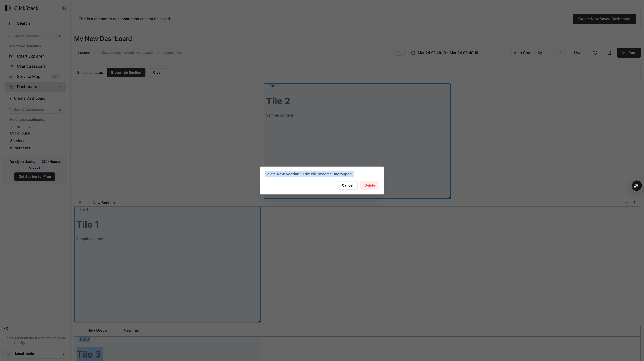The height and width of the screenshot is (361, 644).
Task: Switch to the New Tab tab
Action: point(131,330)
